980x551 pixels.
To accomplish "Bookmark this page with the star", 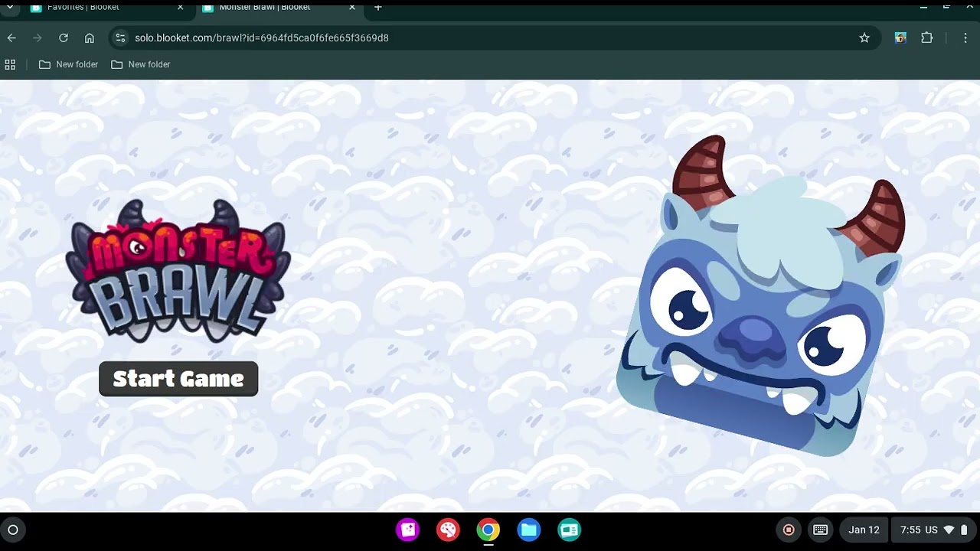I will [x=864, y=37].
